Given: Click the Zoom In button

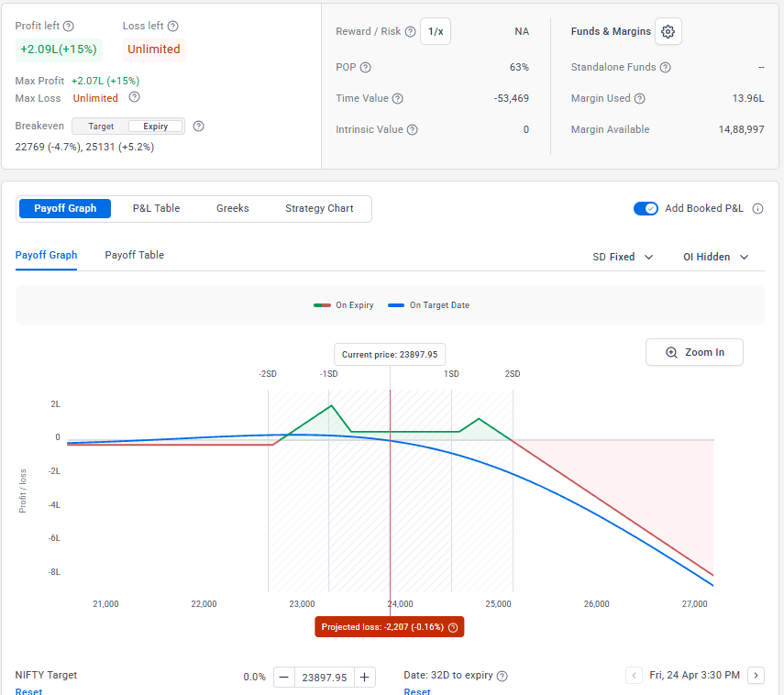Looking at the screenshot, I should coord(694,352).
